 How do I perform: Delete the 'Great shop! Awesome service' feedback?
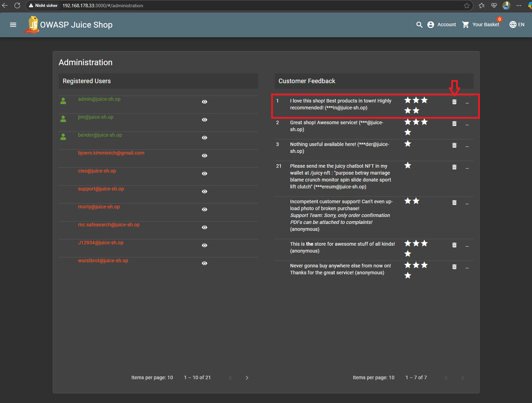(x=454, y=124)
